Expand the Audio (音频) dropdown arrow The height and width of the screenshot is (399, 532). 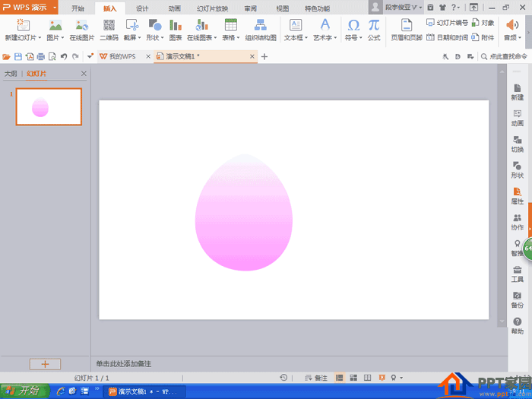520,38
